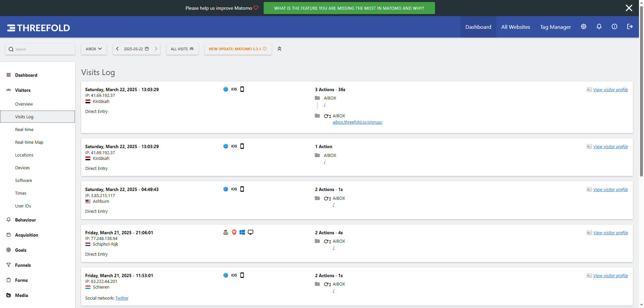The width and height of the screenshot is (644, 308).
Task: Open the Tag Manager tab
Action: pos(555,27)
